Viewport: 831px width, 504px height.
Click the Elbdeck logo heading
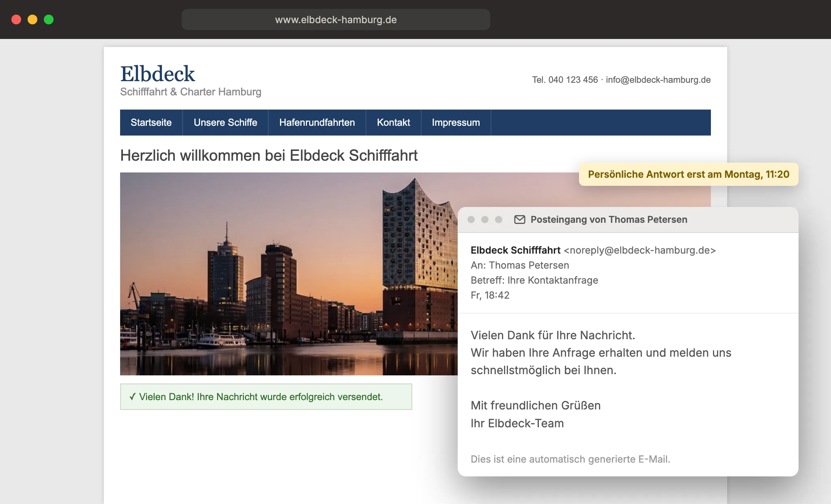point(157,74)
